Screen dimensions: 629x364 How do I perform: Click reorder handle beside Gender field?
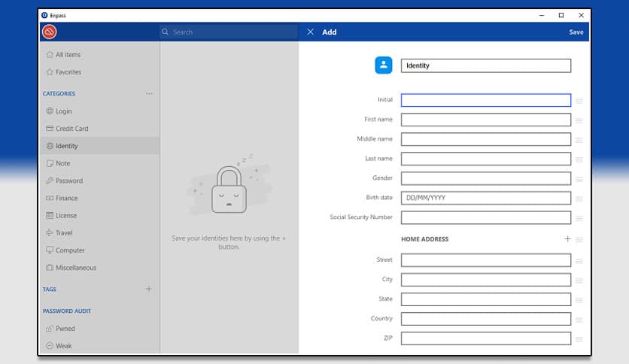579,179
